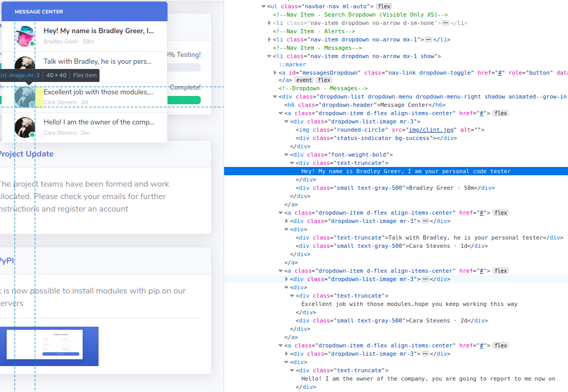Collapse the nav-item "show" Messages li node
This screenshot has width=568, height=392.
click(x=269, y=56)
